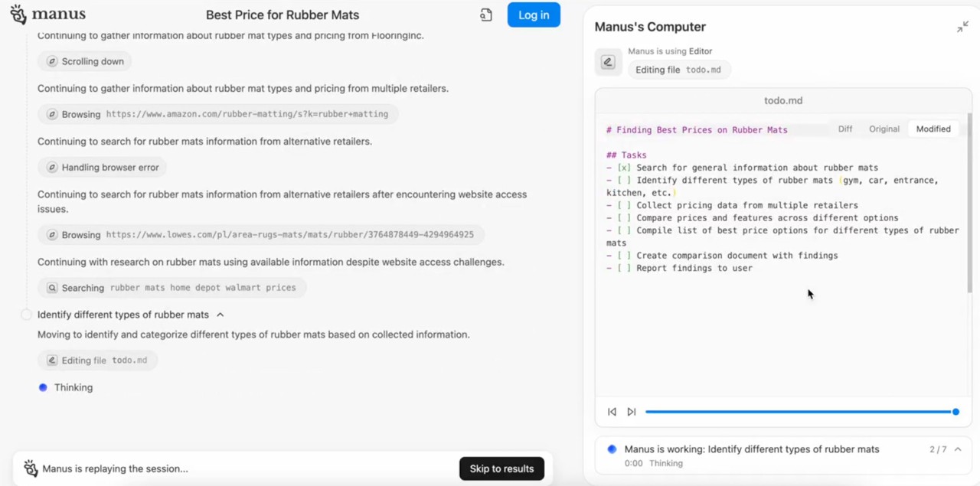This screenshot has width=980, height=486.
Task: Skip to next step in replay
Action: coord(632,412)
